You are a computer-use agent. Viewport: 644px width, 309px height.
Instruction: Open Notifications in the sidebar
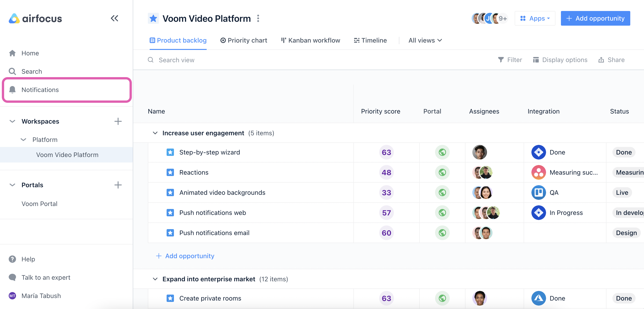coord(67,90)
